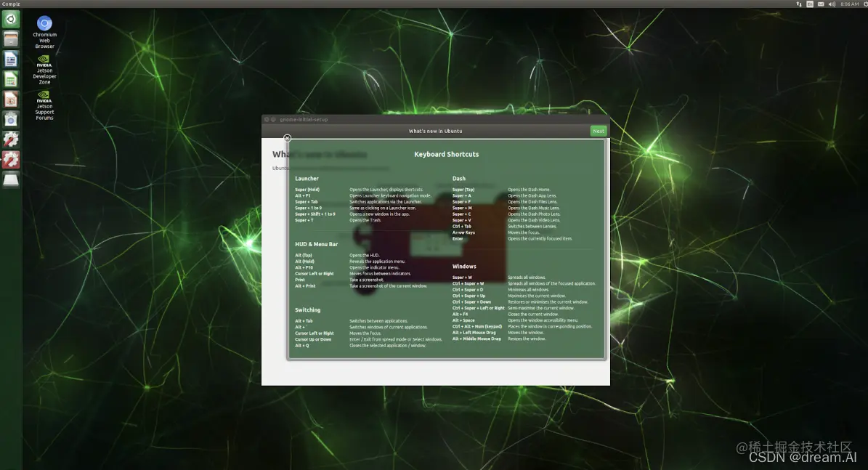Viewport: 868px width, 470px height.
Task: Click the "Dash" section heading
Action: (459, 178)
